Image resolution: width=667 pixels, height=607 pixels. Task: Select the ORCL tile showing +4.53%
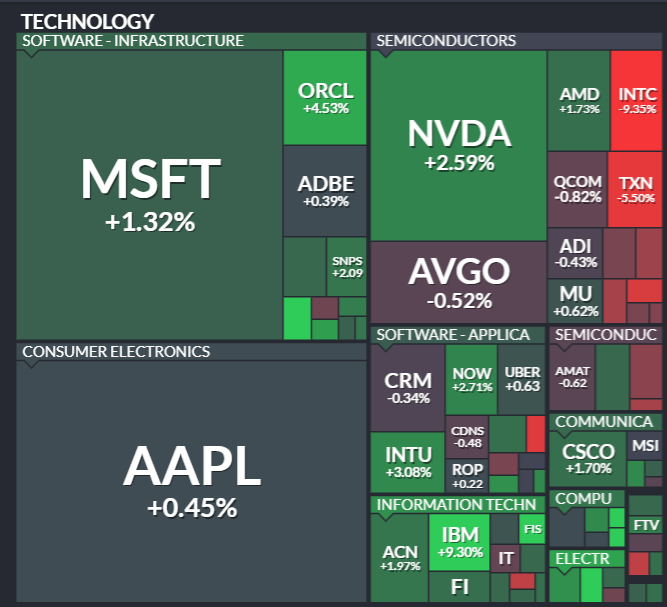point(325,96)
